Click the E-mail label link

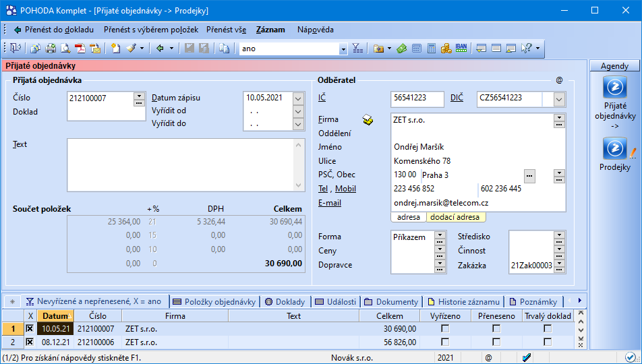pyautogui.click(x=330, y=203)
